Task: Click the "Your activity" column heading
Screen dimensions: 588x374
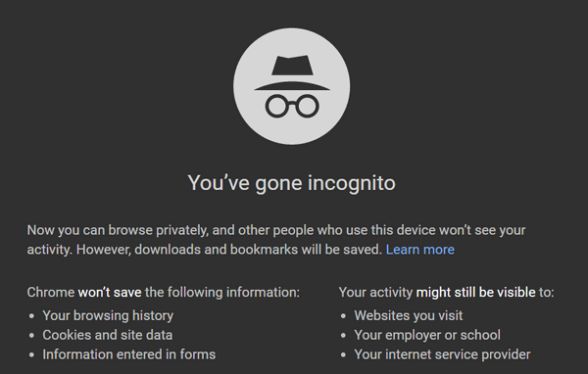Action: [x=375, y=293]
